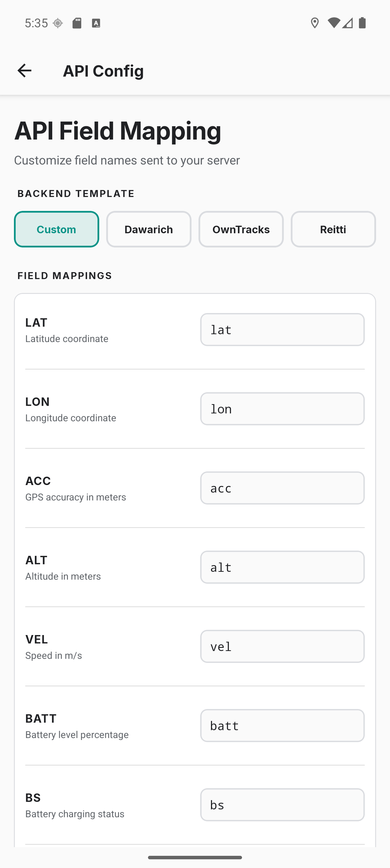
Task: Select the OwnTracks backend template
Action: tap(241, 229)
